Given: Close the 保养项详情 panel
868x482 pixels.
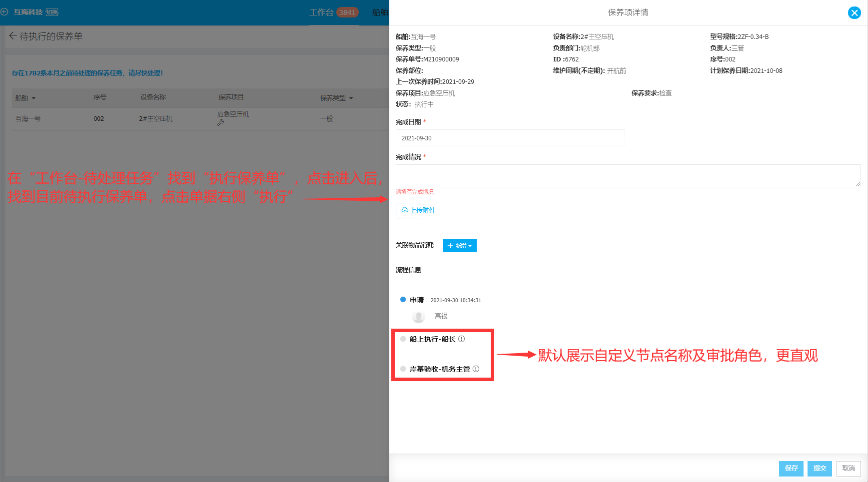Looking at the screenshot, I should coord(854,13).
